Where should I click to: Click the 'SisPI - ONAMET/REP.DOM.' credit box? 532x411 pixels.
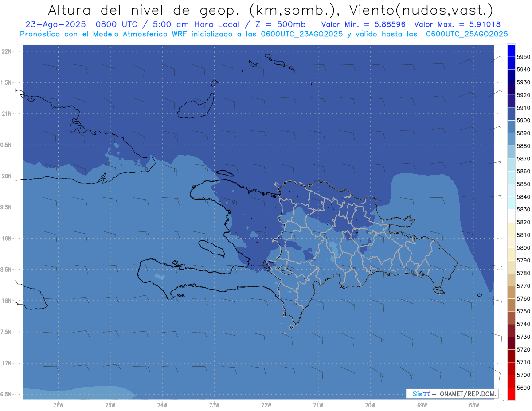(452, 394)
